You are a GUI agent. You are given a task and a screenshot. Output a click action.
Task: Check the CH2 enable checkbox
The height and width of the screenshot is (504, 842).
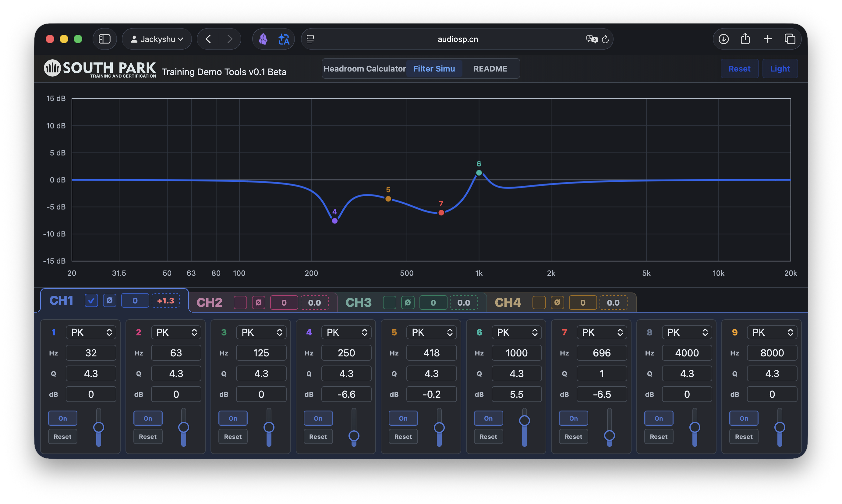(x=240, y=302)
